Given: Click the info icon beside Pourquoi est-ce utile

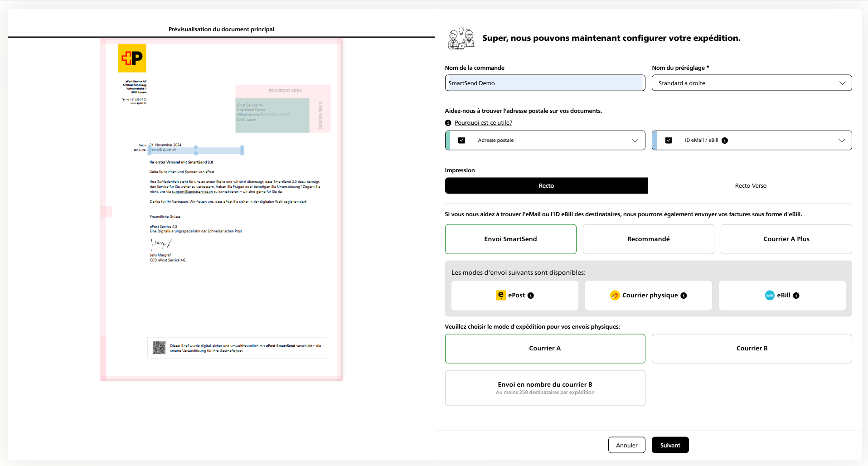Looking at the screenshot, I should coord(448,122).
